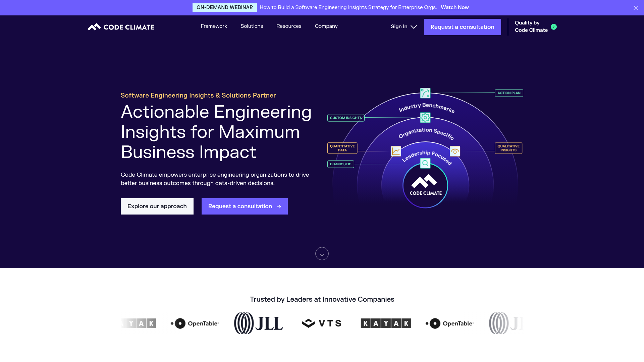
Task: Click the action plan route icon atop the diagram
Action: 425,93
